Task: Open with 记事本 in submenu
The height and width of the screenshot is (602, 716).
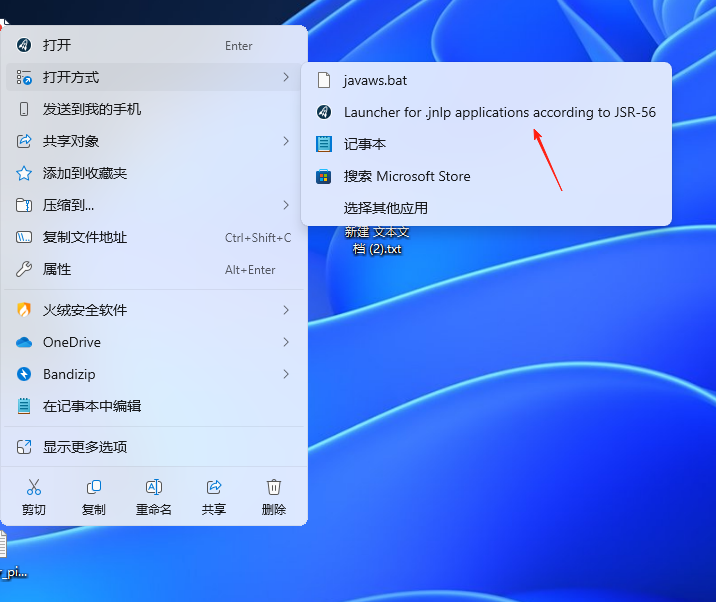Action: click(x=486, y=144)
